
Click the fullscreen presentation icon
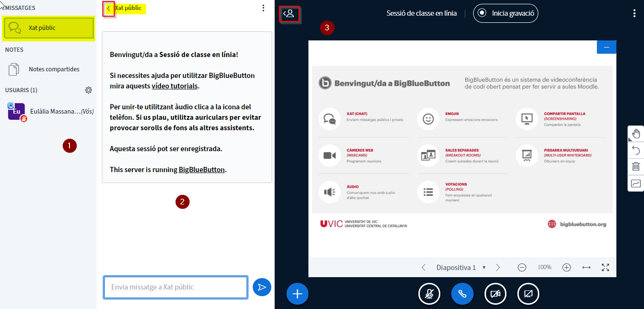pos(605,268)
